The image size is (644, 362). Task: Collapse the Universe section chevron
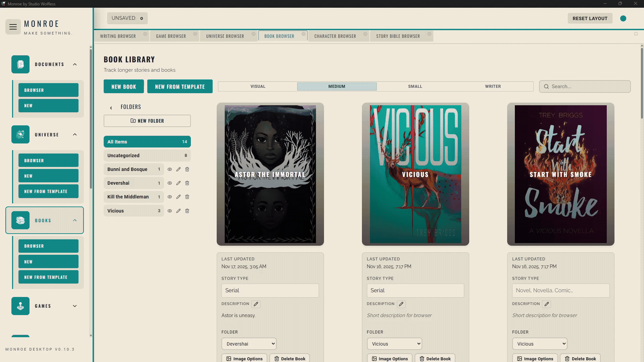tap(74, 134)
